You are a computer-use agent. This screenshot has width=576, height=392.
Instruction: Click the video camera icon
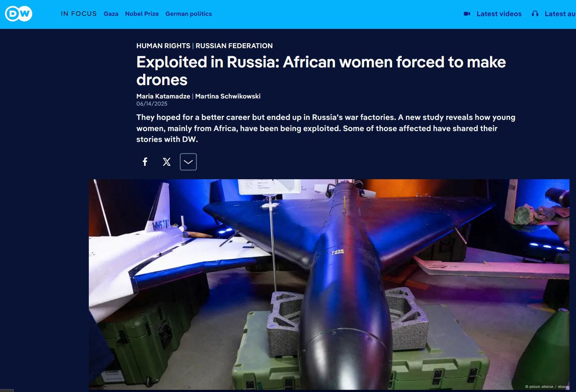point(467,13)
